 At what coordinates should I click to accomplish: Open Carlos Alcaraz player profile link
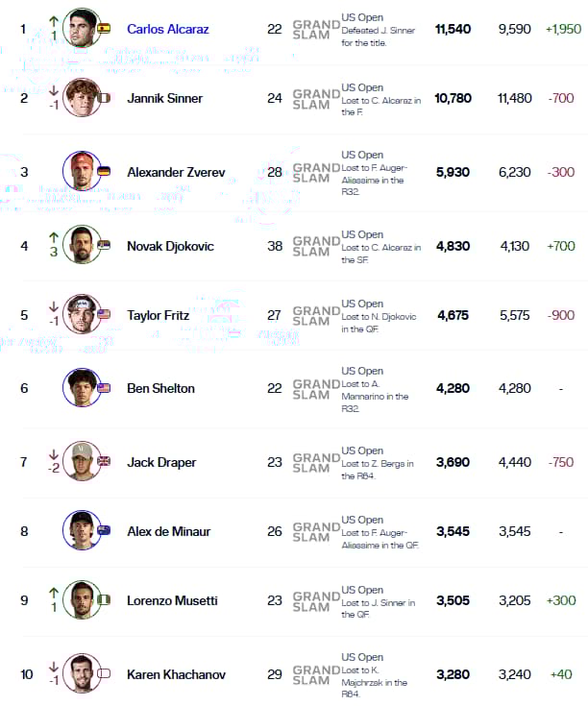pos(167,29)
